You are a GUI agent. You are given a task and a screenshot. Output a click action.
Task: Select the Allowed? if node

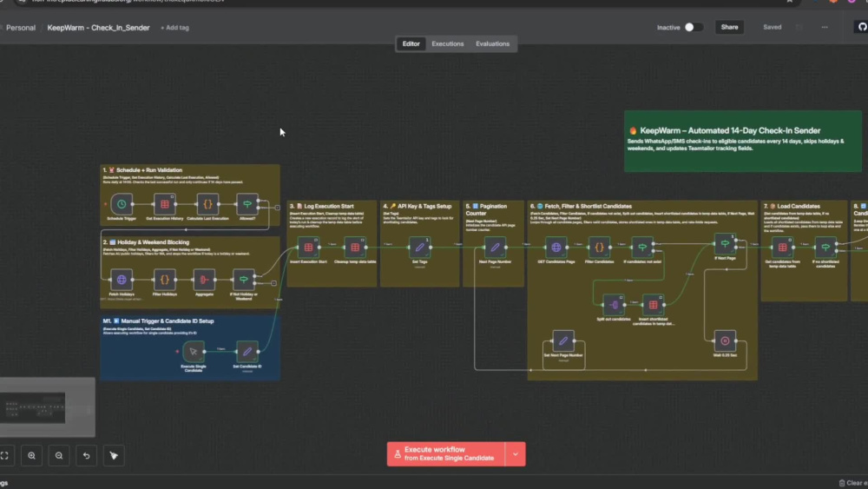tap(247, 204)
